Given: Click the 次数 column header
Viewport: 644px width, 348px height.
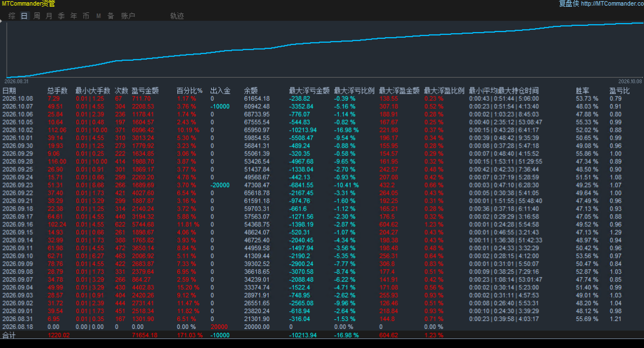Looking at the screenshot, I should [121, 91].
